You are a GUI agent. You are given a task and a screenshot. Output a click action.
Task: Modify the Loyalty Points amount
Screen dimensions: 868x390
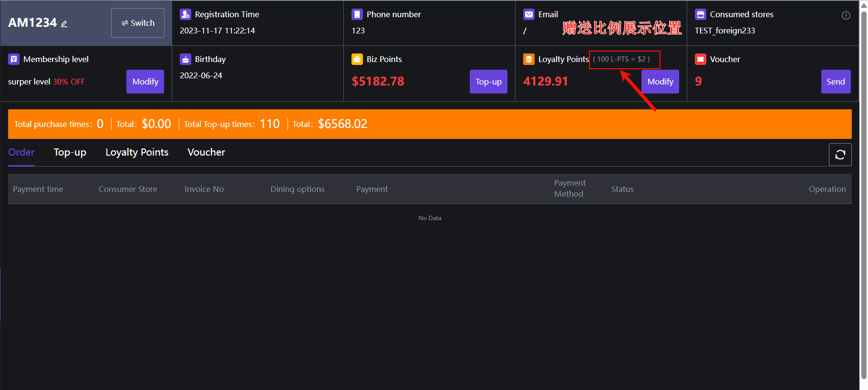click(x=660, y=82)
